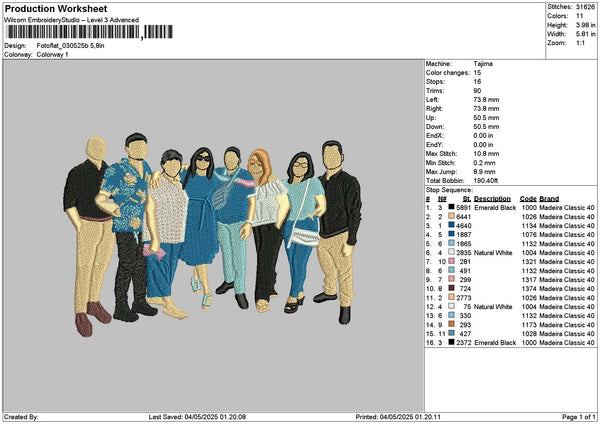600x424 pixels.
Task: Select the 'Right:' measurement label
Action: click(x=434, y=109)
